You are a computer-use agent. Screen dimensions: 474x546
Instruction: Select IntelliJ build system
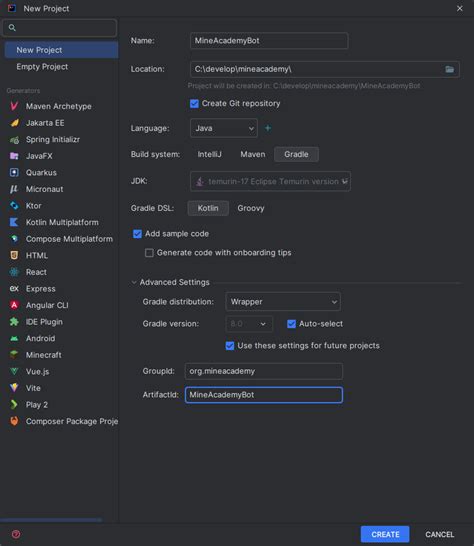(x=209, y=154)
